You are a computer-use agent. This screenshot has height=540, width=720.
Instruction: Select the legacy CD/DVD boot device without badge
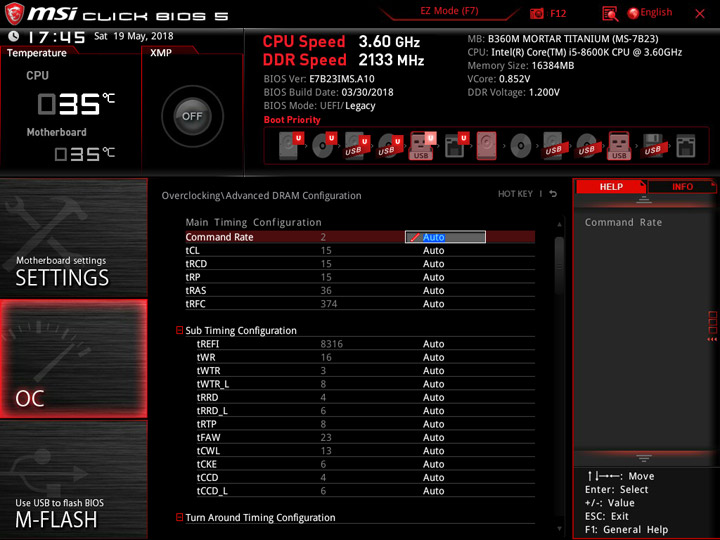pos(520,146)
